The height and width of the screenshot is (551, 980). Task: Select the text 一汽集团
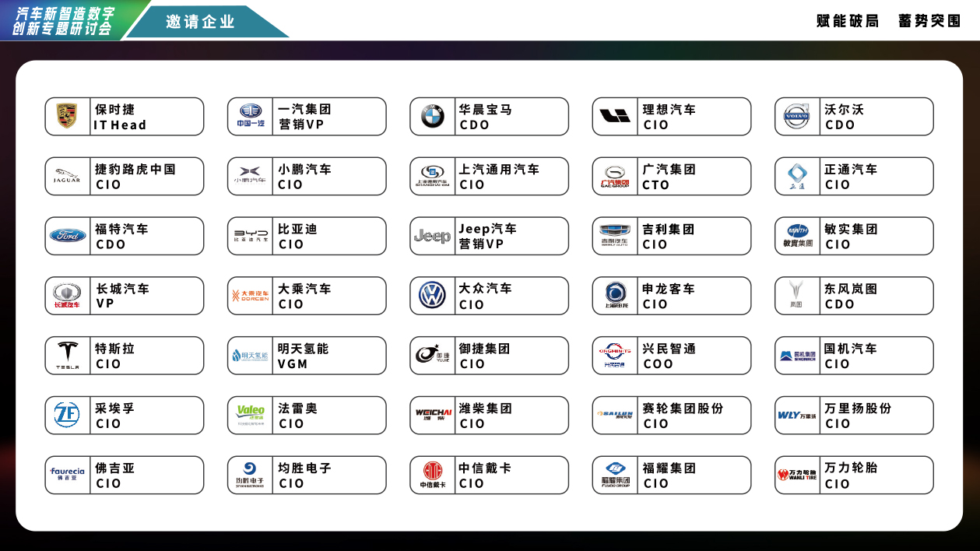click(x=304, y=109)
